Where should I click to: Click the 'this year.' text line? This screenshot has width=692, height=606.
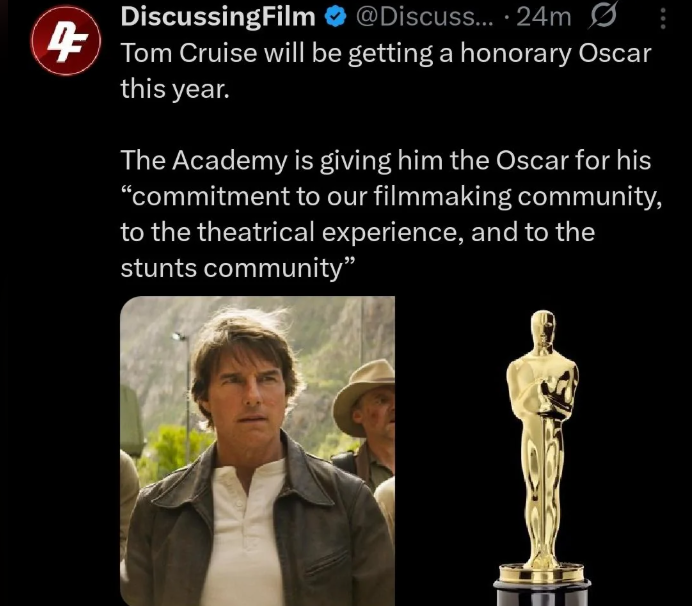tap(175, 90)
